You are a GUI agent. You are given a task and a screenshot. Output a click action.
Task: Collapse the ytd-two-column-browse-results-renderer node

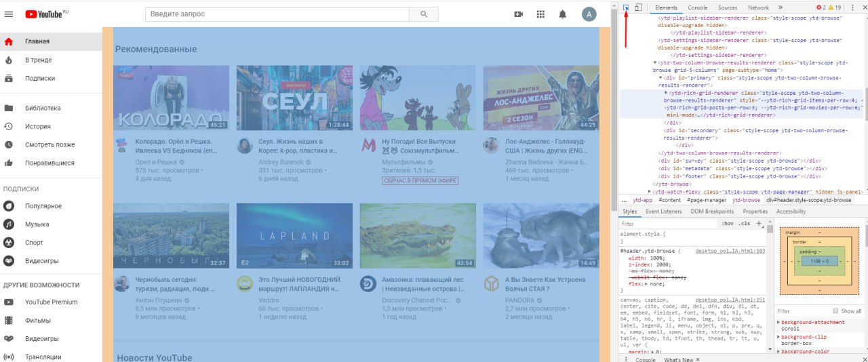click(x=655, y=63)
